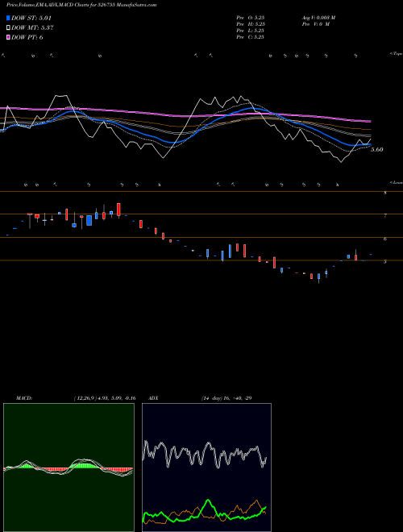Click the 'Pre H: 5.25' high value
This screenshot has width=403, height=532.
coord(251,24)
